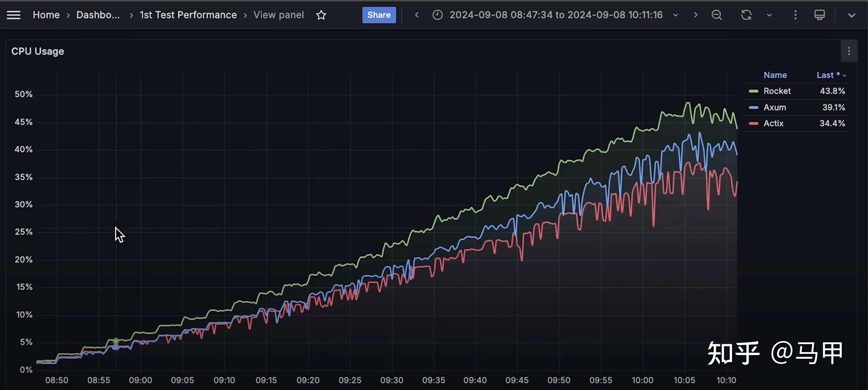
Task: Toggle Rocket series visibility in legend
Action: click(777, 91)
